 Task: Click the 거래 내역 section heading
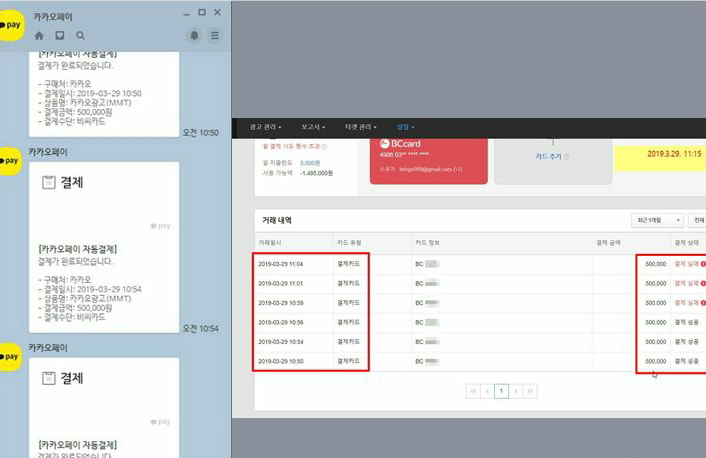[277, 220]
